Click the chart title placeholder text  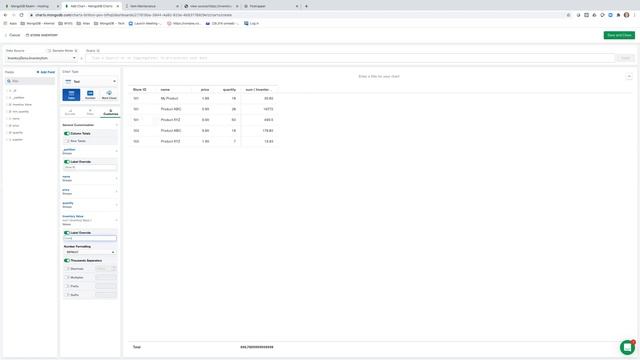(379, 76)
